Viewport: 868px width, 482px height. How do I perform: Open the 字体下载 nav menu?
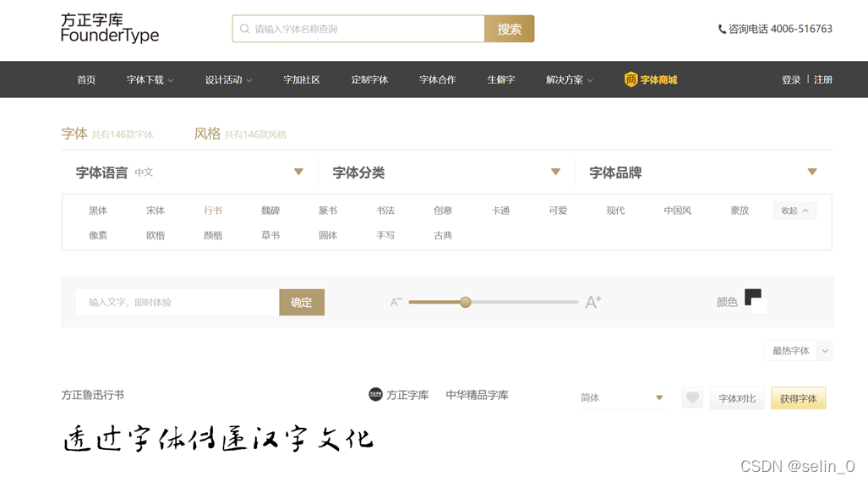point(150,79)
